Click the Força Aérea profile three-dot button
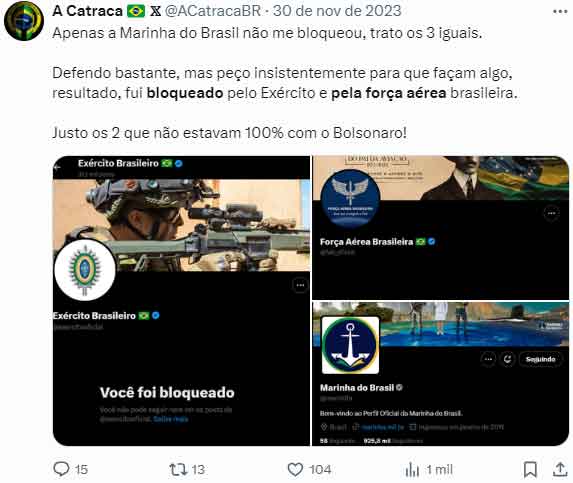Screen dimensions: 573x483 pos(551,213)
